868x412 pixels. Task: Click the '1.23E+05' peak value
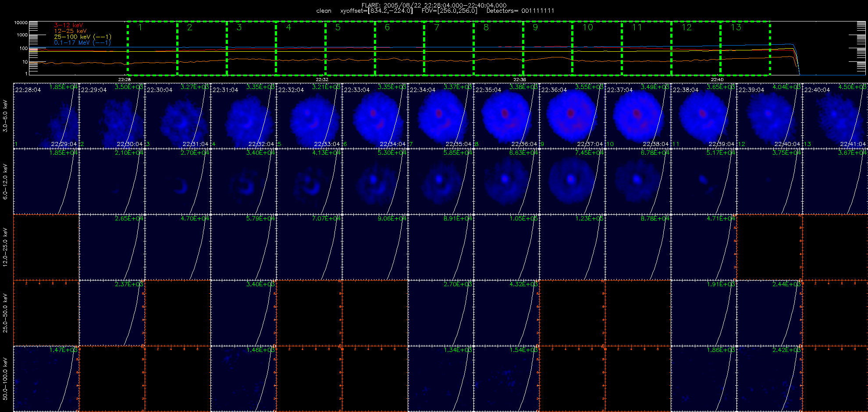pyautogui.click(x=590, y=219)
